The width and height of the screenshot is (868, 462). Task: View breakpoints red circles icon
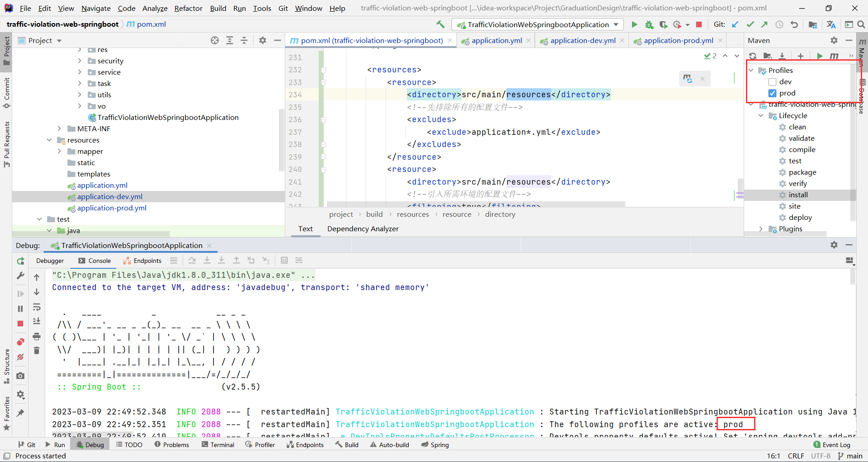20,342
